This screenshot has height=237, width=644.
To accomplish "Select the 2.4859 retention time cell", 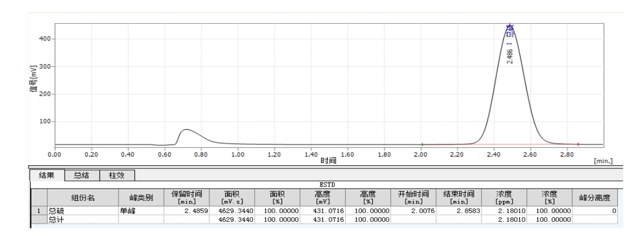I will click(187, 211).
